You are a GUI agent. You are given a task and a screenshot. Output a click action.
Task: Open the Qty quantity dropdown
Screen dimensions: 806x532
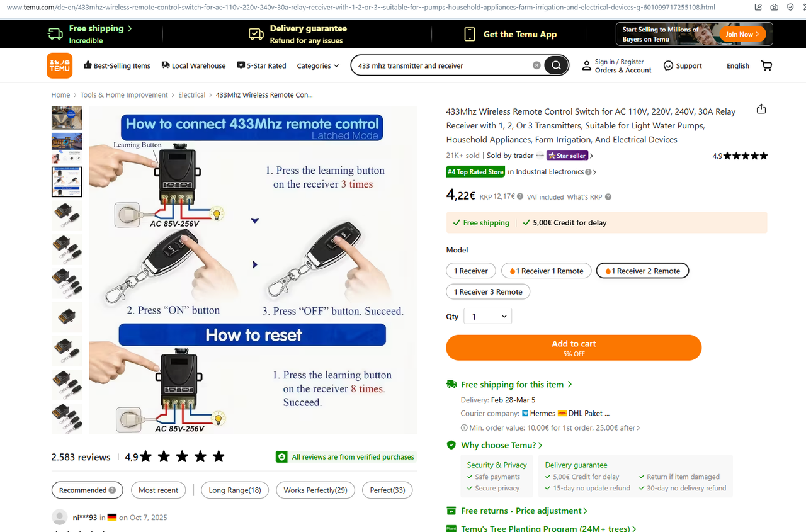click(488, 317)
